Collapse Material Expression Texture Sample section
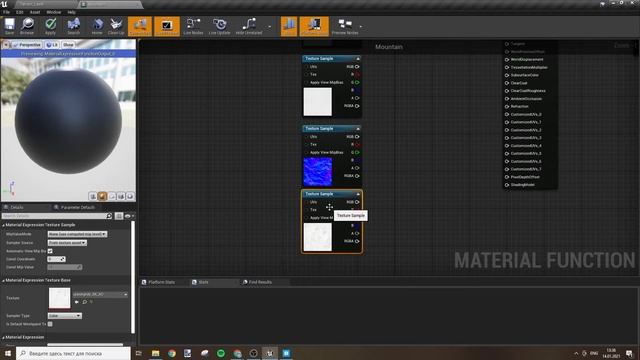The height and width of the screenshot is (360, 640). point(3,225)
